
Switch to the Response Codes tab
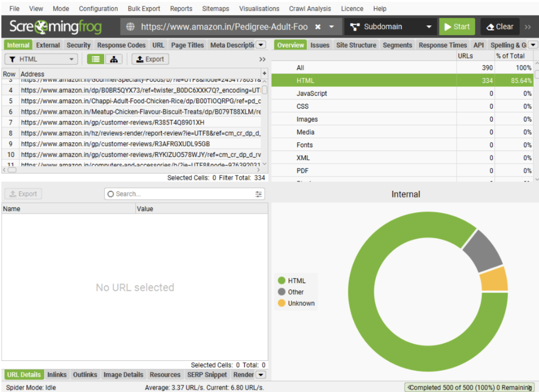(x=121, y=45)
